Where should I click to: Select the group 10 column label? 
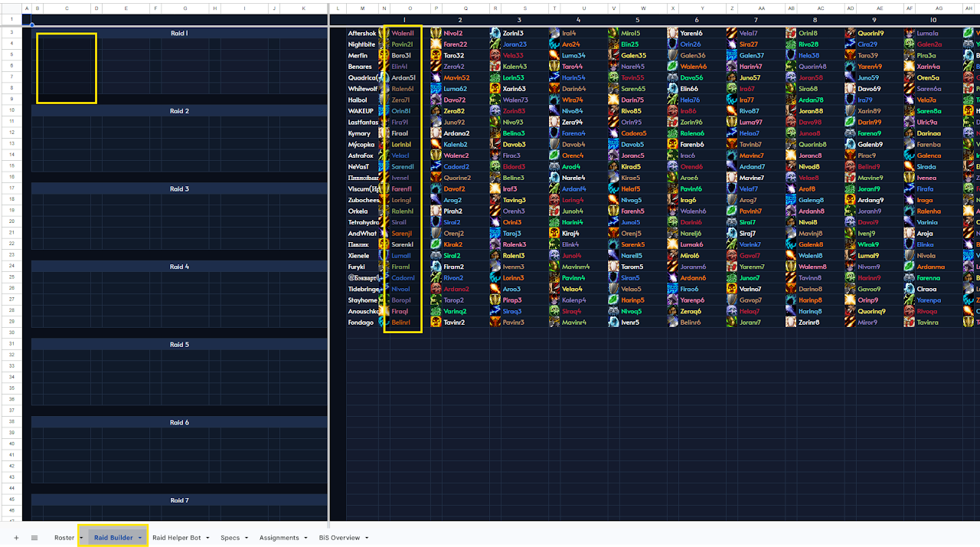(x=933, y=20)
